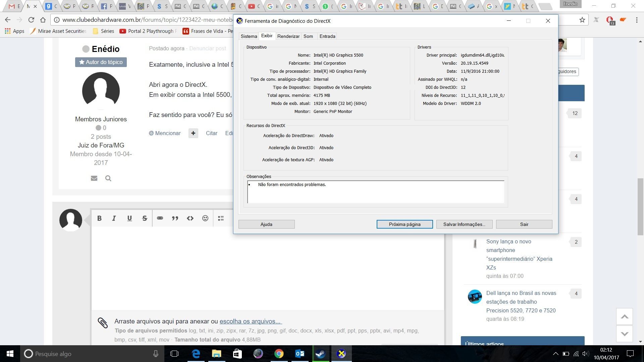Open the Apps bookmarks shortcut
644x362 pixels.
pos(14,31)
